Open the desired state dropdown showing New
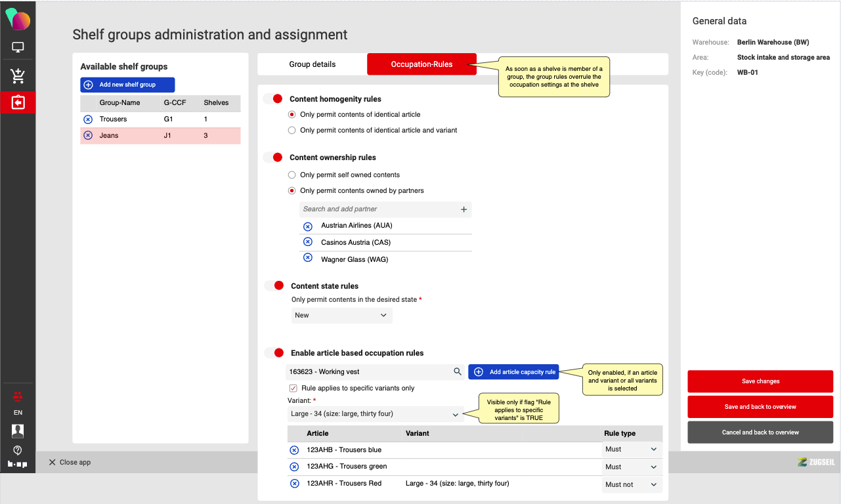 point(341,316)
